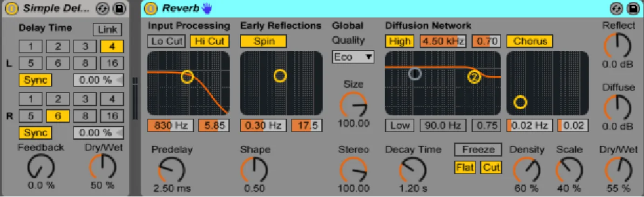Toggle the left channel Sync button
Screen dimensions: 644x197
coord(36,80)
